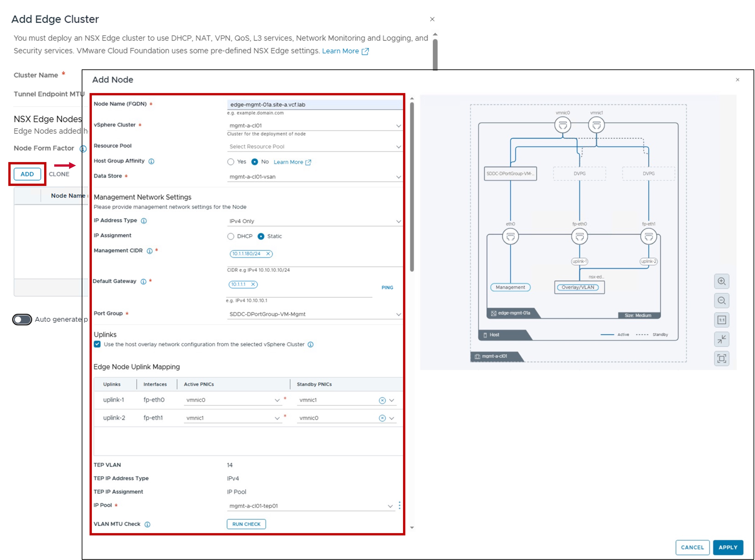Remove the 10.1.1.180/24 CIDR chip
This screenshot has height=560, width=755.
pos(268,254)
